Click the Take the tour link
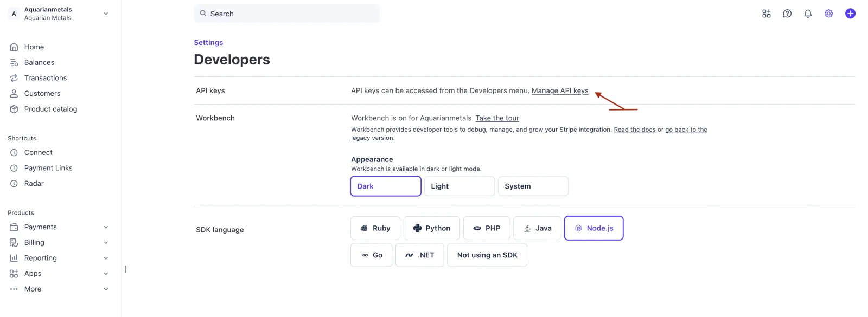The width and height of the screenshot is (868, 317). pyautogui.click(x=497, y=118)
